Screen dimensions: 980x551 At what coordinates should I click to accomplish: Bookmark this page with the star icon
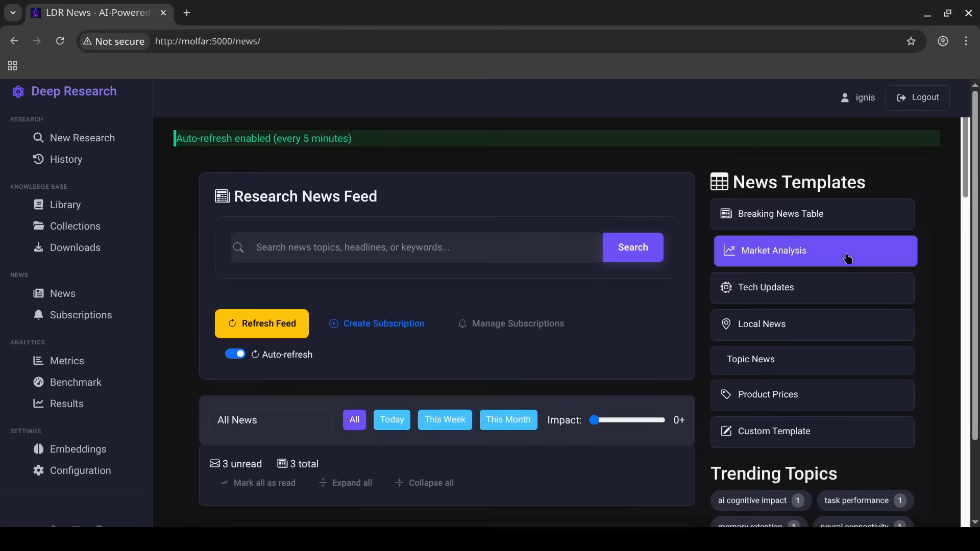point(911,41)
